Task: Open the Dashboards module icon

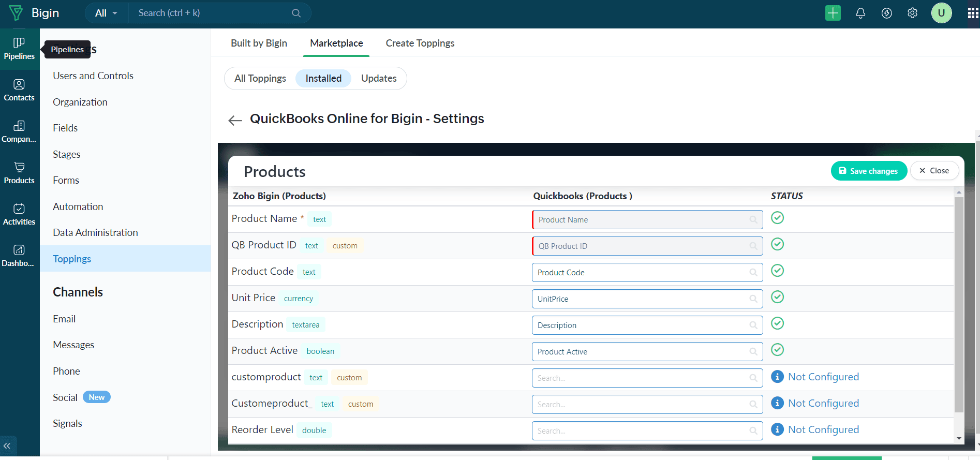Action: point(19,256)
